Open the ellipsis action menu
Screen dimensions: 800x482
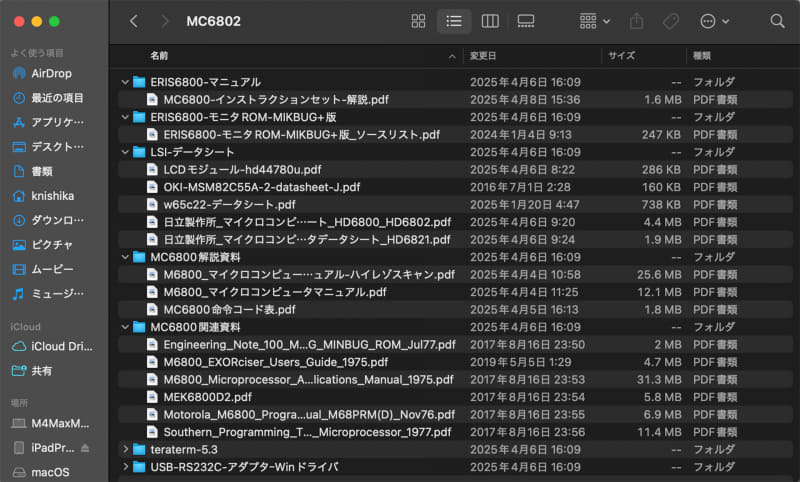[x=714, y=21]
